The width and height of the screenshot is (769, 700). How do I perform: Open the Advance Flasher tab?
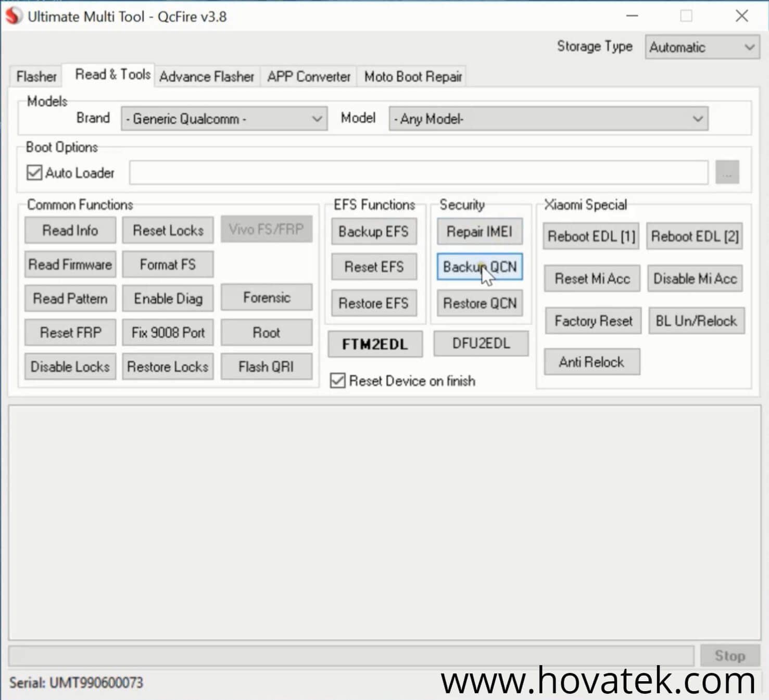click(x=207, y=77)
